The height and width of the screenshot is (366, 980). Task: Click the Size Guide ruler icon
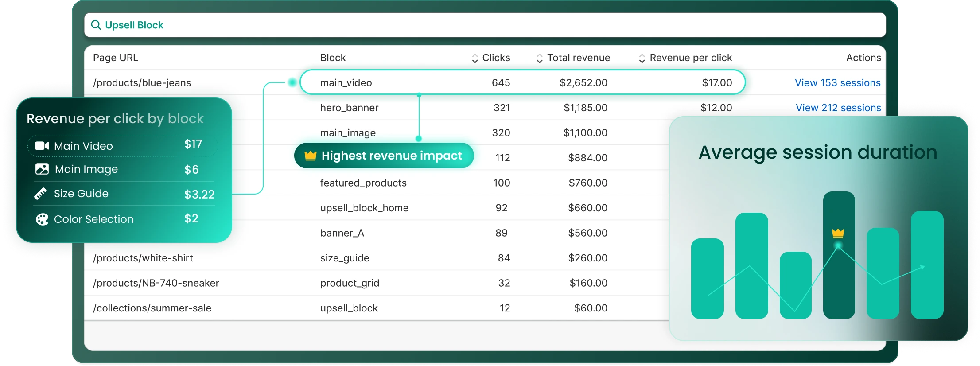pos(40,194)
